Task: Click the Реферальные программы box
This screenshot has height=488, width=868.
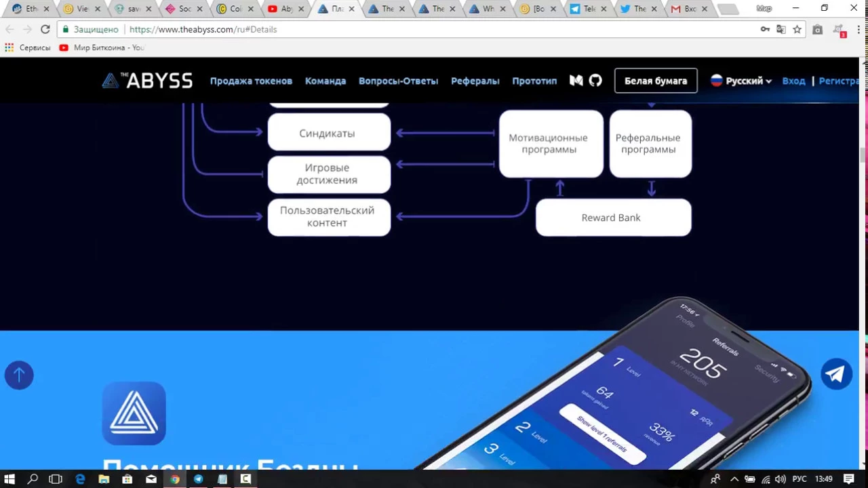Action: pos(650,144)
